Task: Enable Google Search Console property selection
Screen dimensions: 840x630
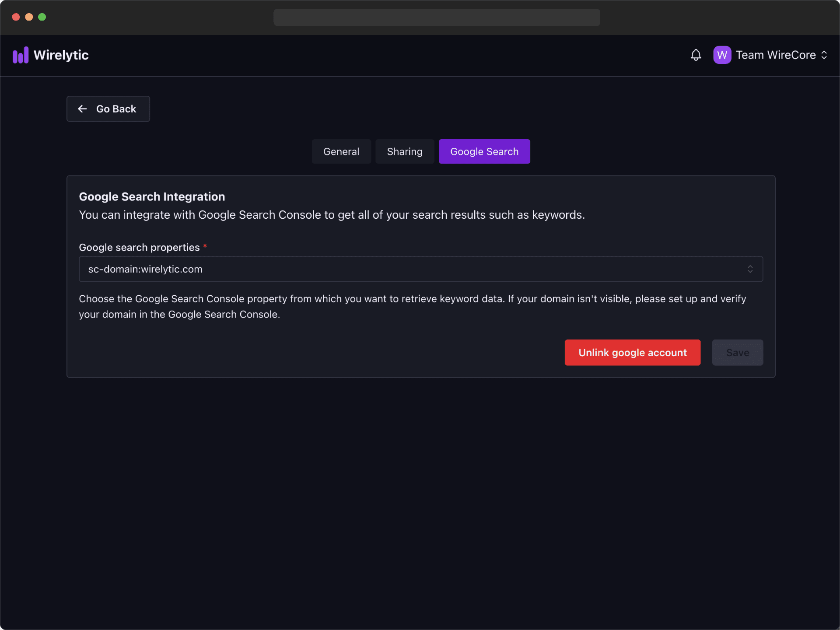Action: tap(420, 269)
